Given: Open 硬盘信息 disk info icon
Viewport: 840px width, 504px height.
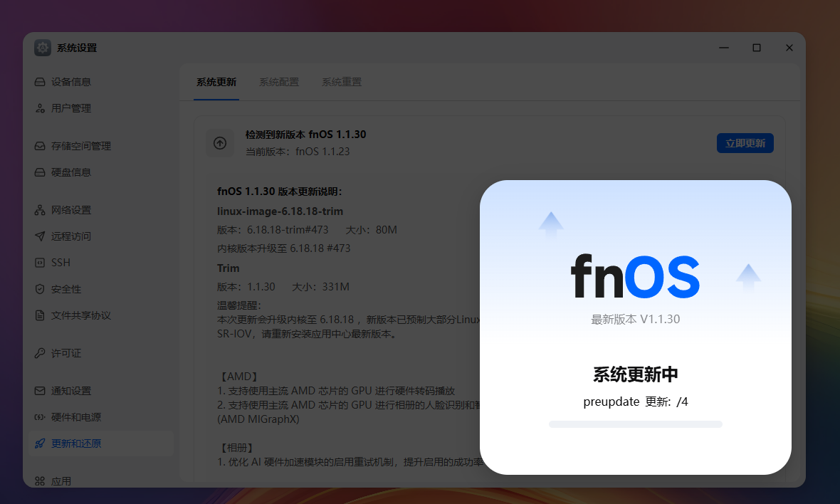Looking at the screenshot, I should [39, 172].
